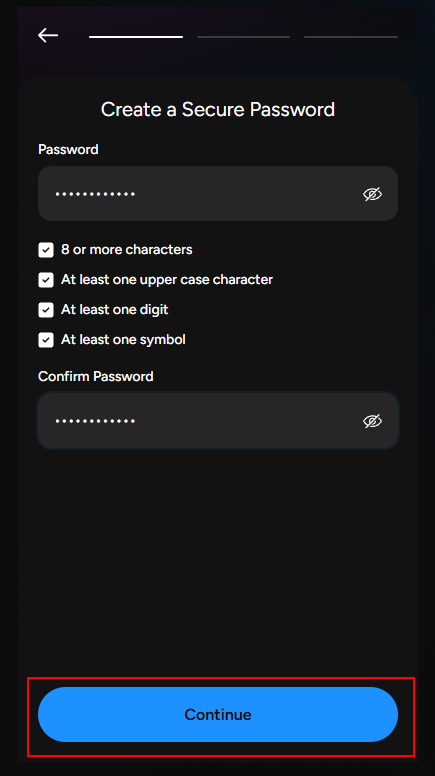This screenshot has width=435, height=776.
Task: Click the third progress step bar
Action: [x=351, y=37]
